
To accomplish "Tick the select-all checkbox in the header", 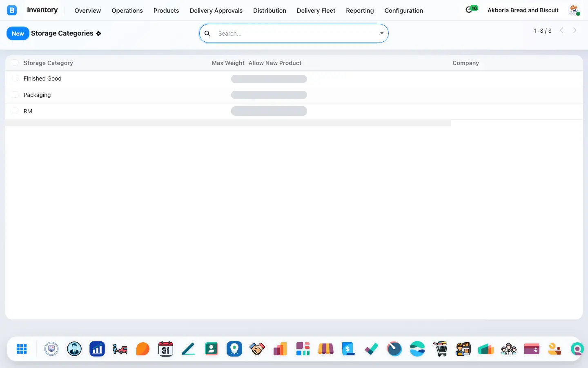I will (15, 63).
